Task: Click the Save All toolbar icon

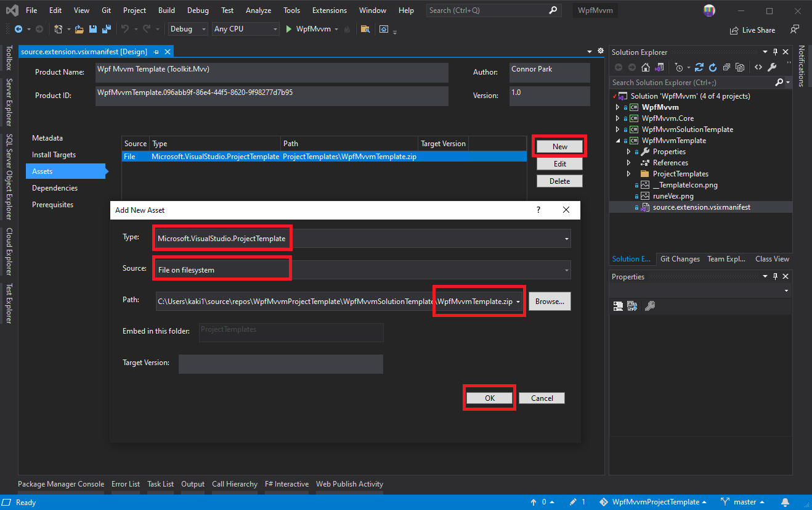Action: click(x=106, y=29)
